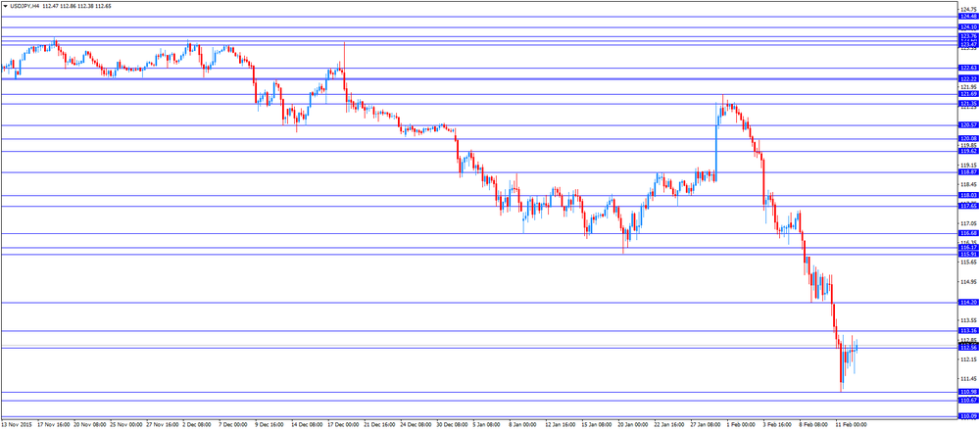Click the 17 Nov 16:00 time label
Screen dimensions: 980x431
pyautogui.click(x=53, y=425)
